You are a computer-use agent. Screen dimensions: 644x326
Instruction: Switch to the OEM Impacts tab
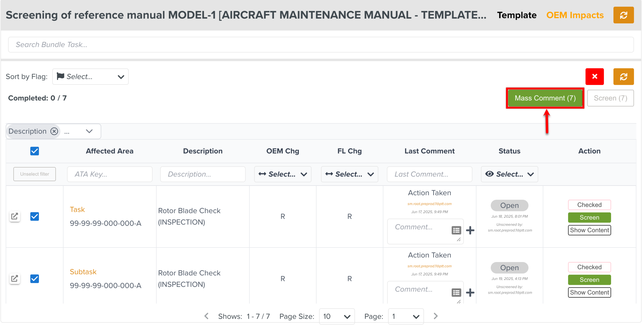coord(575,15)
